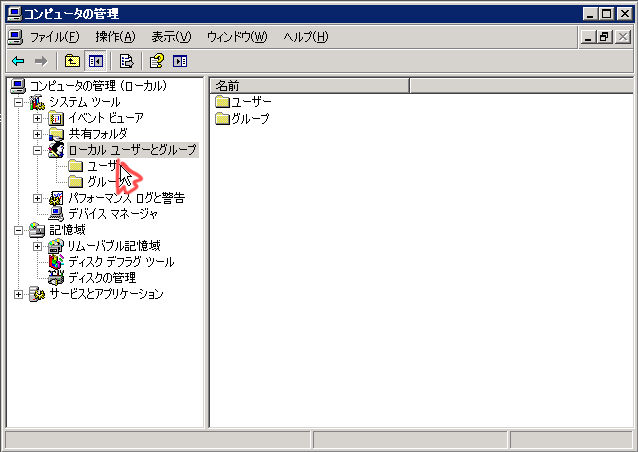The height and width of the screenshot is (452, 638).
Task: Expand the サービスとアプリケーション node
Action: pyautogui.click(x=18, y=295)
